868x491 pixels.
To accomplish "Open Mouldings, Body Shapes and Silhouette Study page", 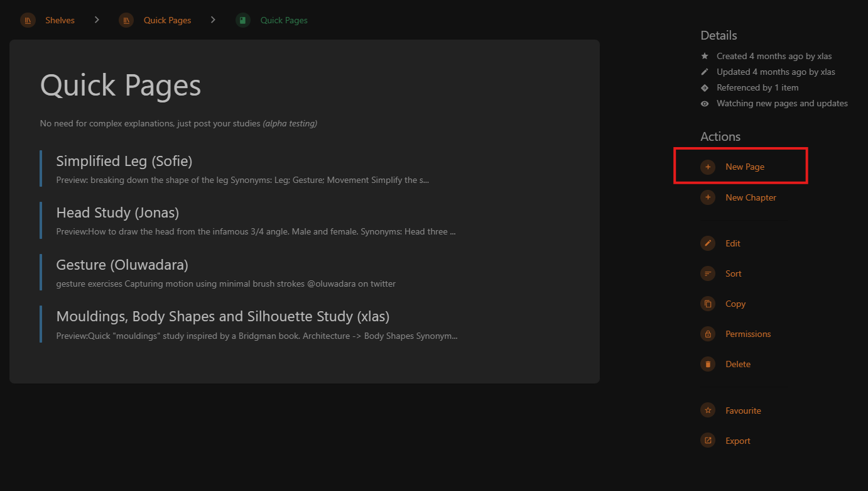I will [x=223, y=316].
